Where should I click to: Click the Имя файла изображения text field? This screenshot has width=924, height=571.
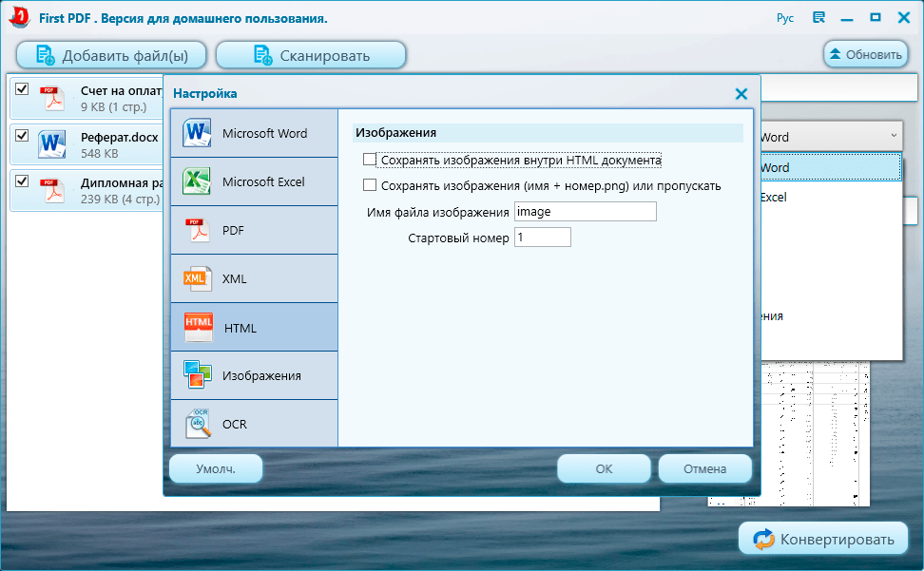pyautogui.click(x=585, y=212)
